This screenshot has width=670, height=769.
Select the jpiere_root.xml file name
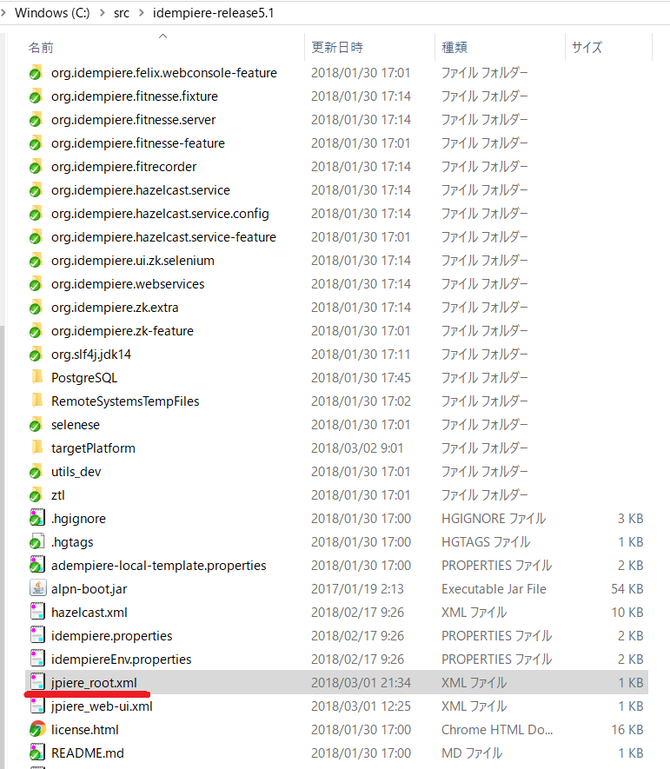point(94,683)
